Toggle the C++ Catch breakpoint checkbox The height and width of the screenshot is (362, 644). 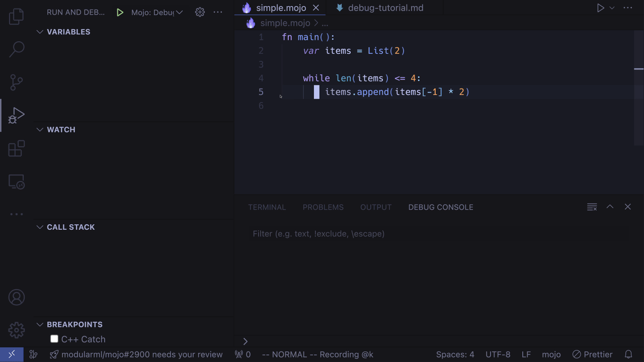click(x=54, y=339)
